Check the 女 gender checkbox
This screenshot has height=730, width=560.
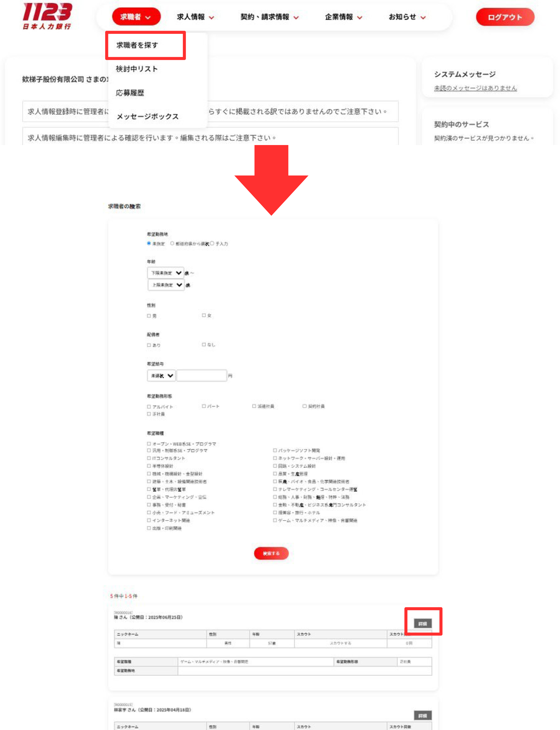[x=204, y=315]
